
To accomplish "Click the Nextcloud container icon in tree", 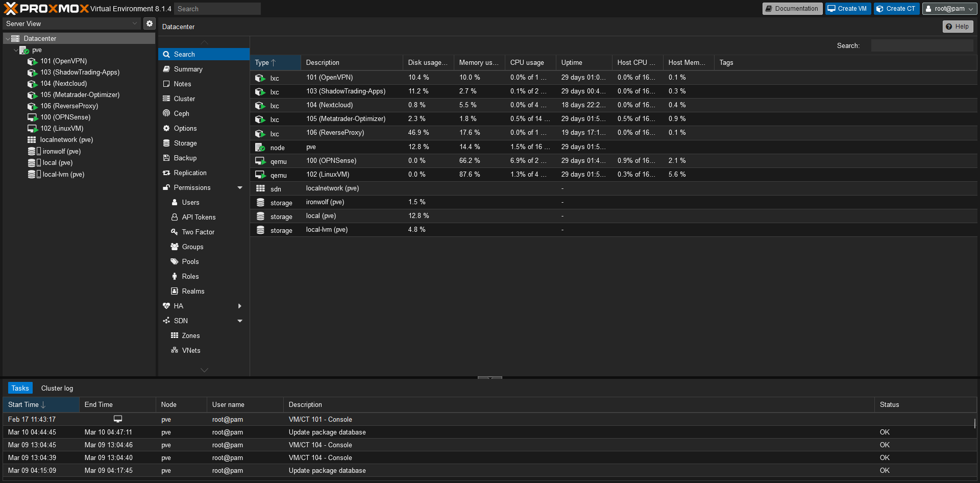I will [x=32, y=84].
